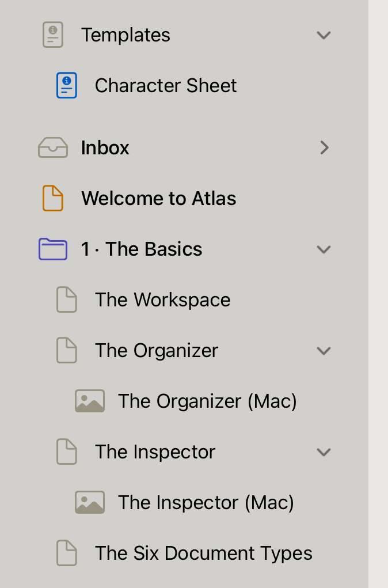The width and height of the screenshot is (388, 588).
Task: Open the Welcome to Atlas document
Action: coord(158,198)
